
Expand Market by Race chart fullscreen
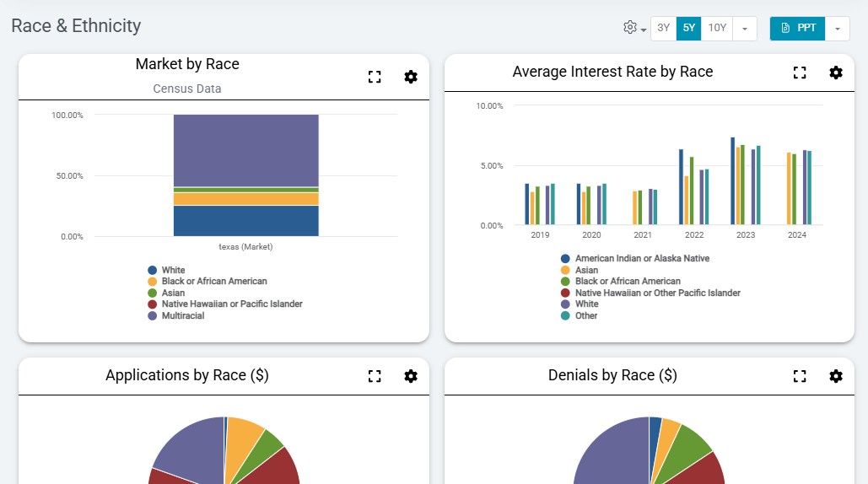click(375, 77)
